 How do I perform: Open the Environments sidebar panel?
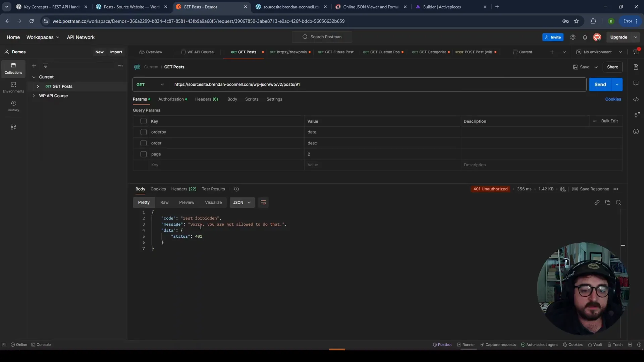pyautogui.click(x=13, y=87)
